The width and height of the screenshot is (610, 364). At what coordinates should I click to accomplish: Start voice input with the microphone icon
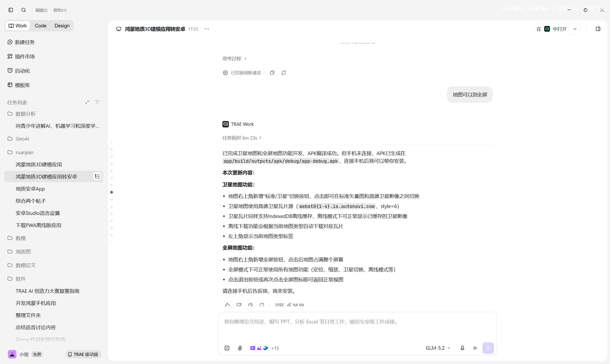[x=462, y=348]
